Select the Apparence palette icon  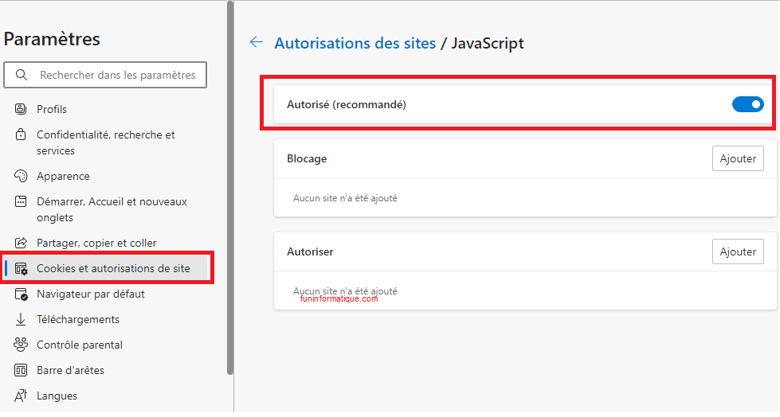20,176
